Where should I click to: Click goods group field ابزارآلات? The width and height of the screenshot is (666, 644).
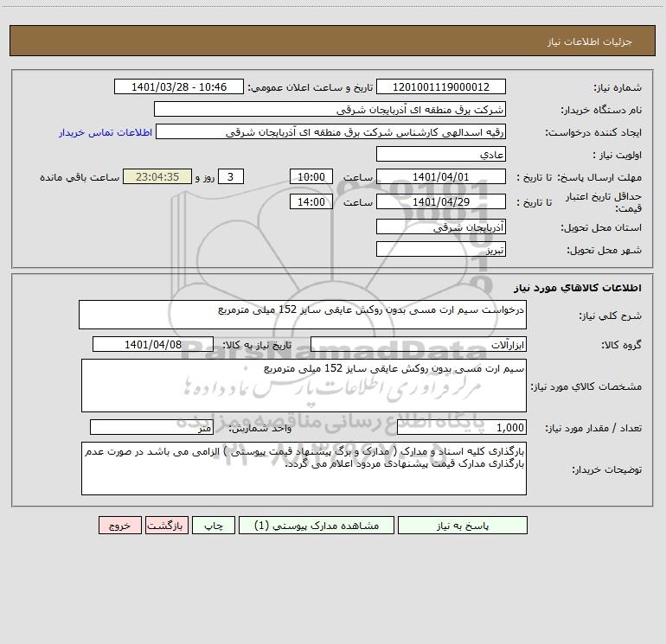pyautogui.click(x=419, y=344)
